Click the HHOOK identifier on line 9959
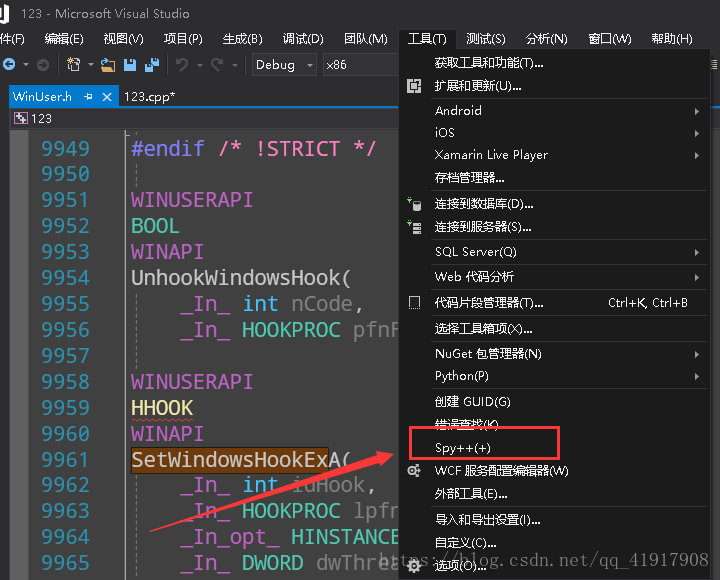Screen dimensions: 720x580 pos(162,408)
